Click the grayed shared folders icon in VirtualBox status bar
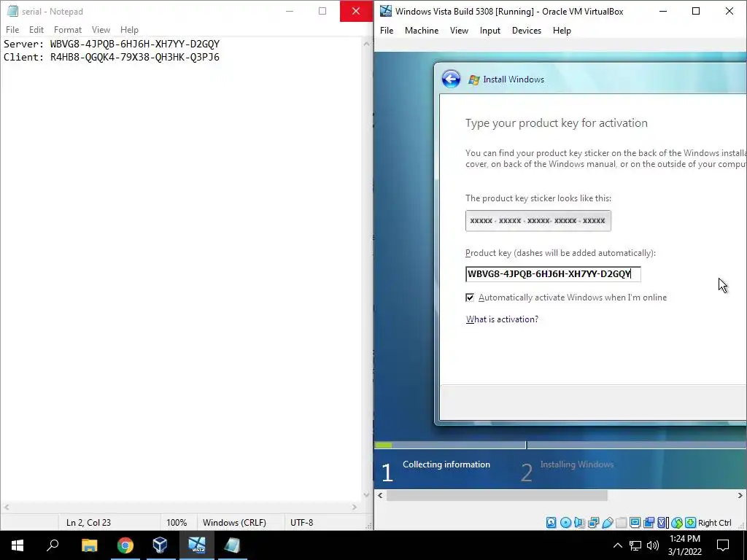Viewport: 747px width, 560px height. [x=622, y=522]
